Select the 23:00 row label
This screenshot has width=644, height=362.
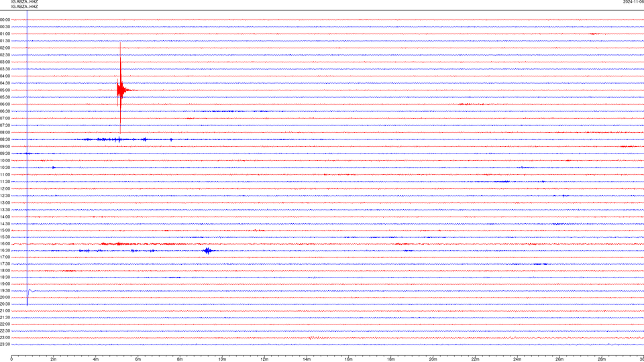5,338
